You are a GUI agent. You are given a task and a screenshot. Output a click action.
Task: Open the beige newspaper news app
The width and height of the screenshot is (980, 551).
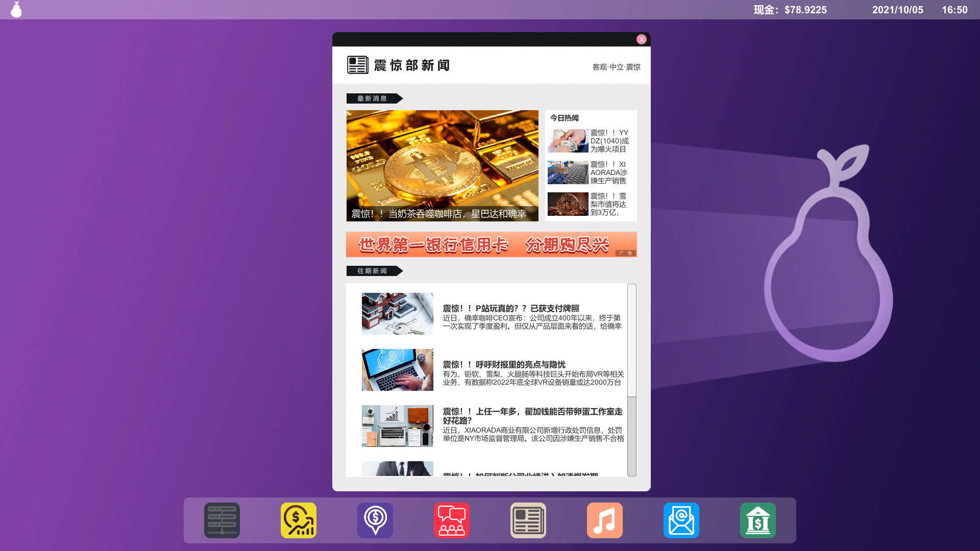coord(528,520)
